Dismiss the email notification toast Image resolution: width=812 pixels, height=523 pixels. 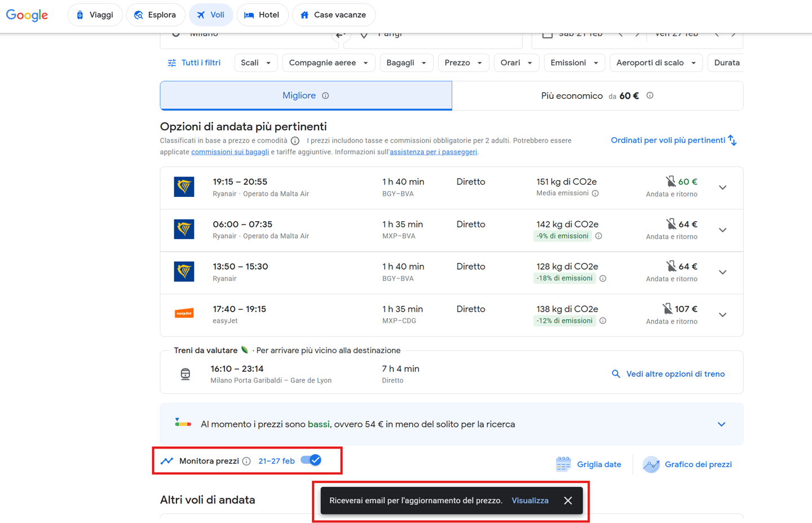tap(568, 500)
